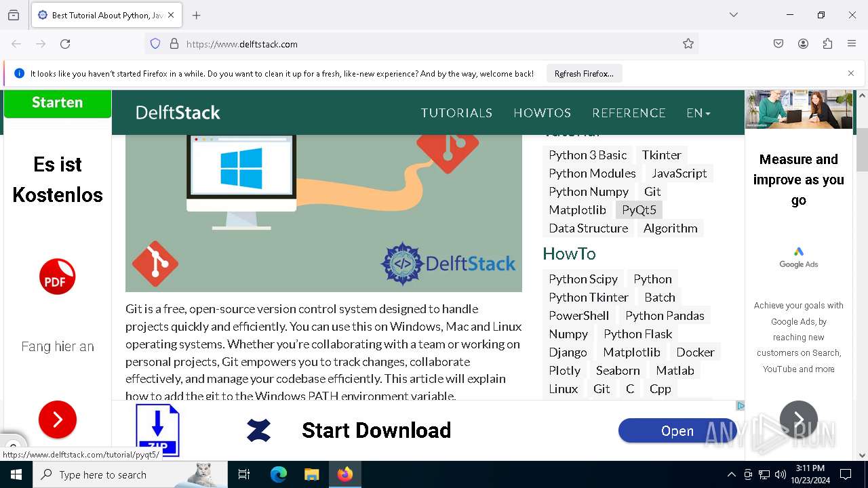868x488 pixels.
Task: Open the Firefox account icon
Action: pos(803,44)
